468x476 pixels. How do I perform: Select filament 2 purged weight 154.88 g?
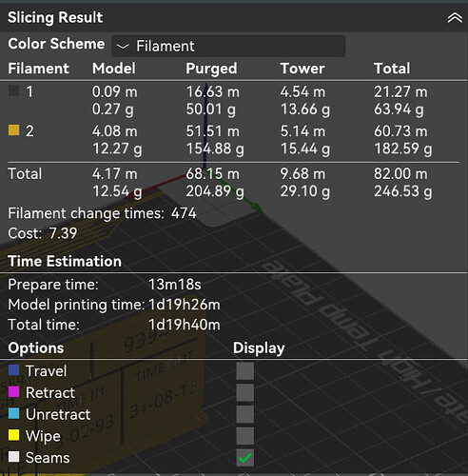215,149
